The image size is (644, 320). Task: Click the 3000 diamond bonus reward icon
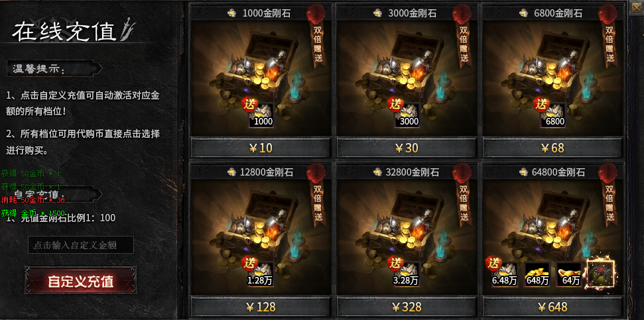407,115
